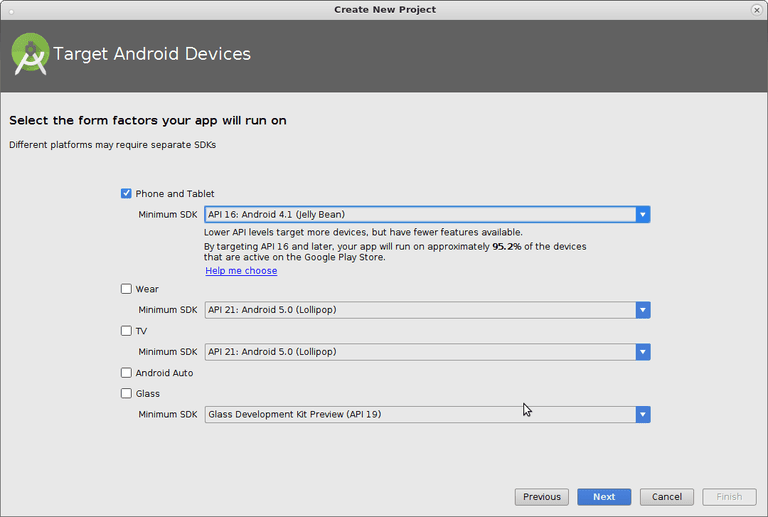Proceed with the Next button

[604, 497]
